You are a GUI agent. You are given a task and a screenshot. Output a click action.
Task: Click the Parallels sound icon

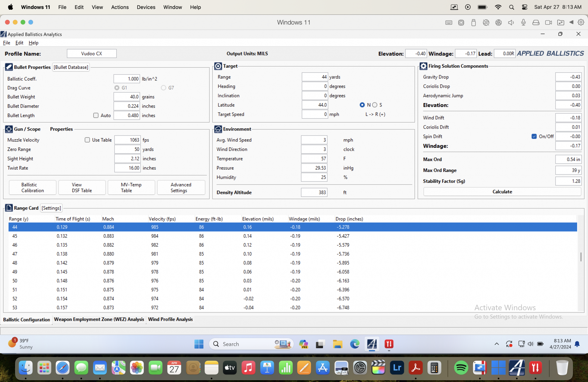coord(511,22)
